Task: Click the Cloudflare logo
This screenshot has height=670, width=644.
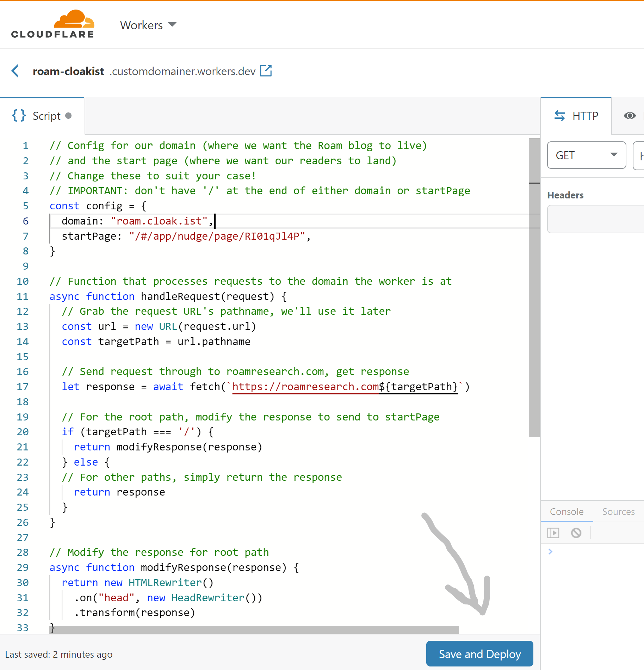Action: (x=53, y=24)
